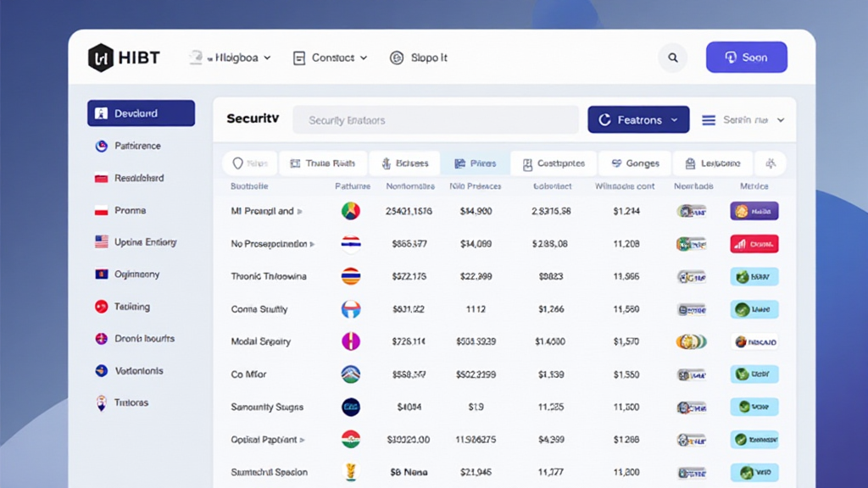Click the dark blue icon in Sanounity Stugns row

coord(350,408)
